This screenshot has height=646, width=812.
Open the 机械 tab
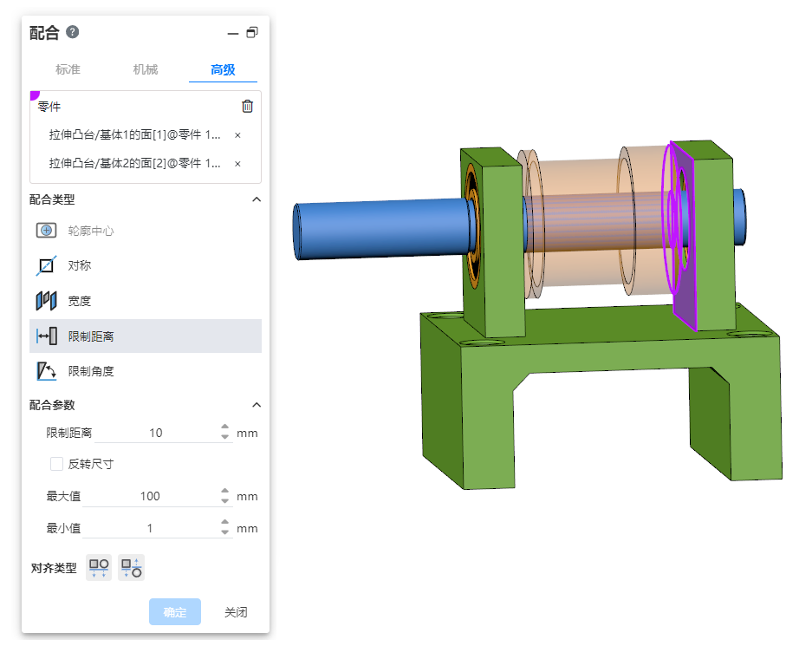click(x=146, y=69)
